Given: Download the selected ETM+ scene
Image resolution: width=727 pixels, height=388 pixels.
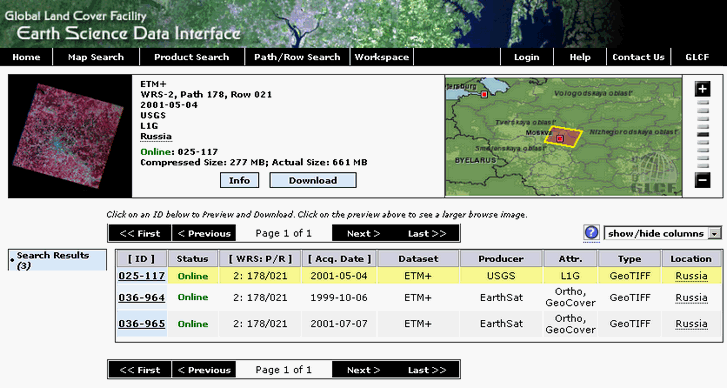Looking at the screenshot, I should click(313, 180).
